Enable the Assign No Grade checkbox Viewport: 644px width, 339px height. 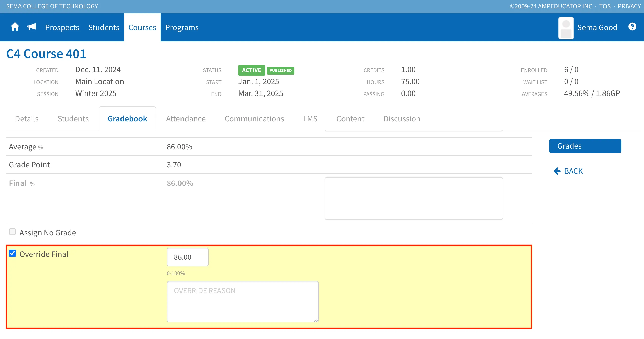point(12,232)
